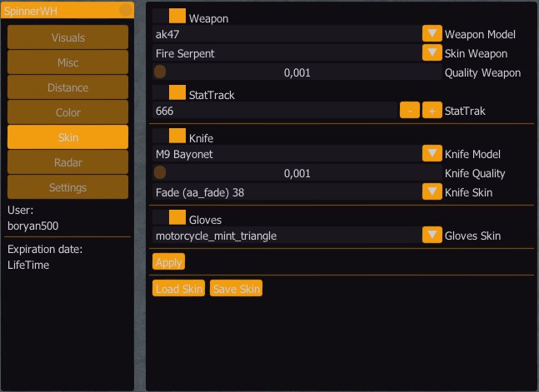Open the Gloves Skin dropdown arrow
The height and width of the screenshot is (392, 539).
click(x=432, y=235)
